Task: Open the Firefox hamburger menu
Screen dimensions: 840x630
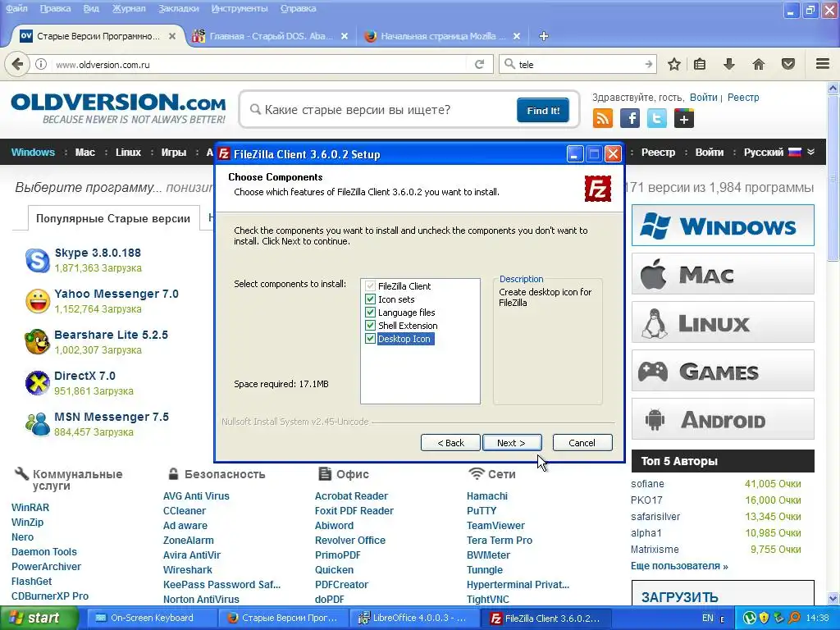Action: [823, 64]
